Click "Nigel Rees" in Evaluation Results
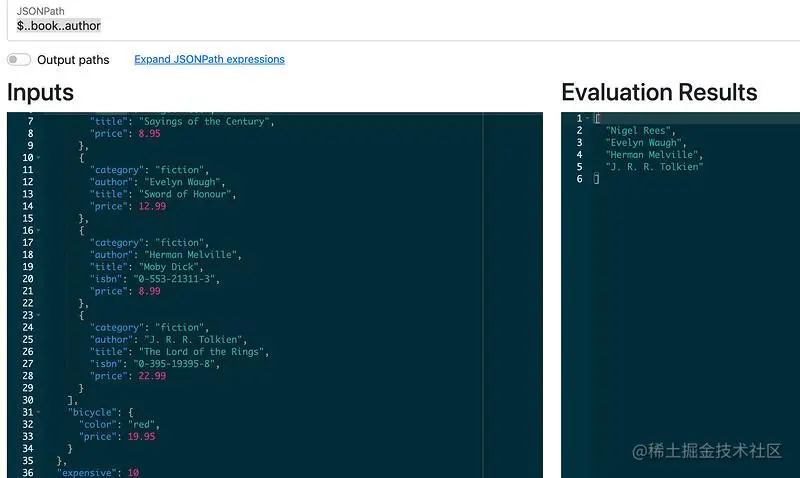 638,131
